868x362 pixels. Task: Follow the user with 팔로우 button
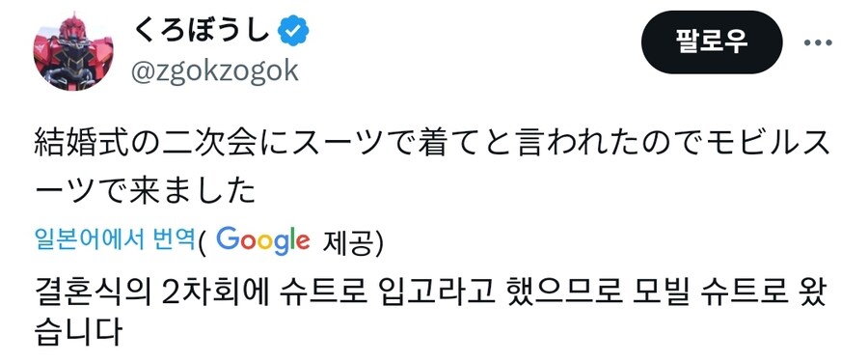pos(712,42)
